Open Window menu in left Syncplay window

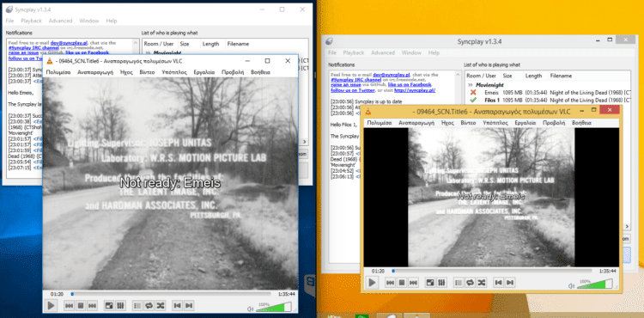[88, 21]
